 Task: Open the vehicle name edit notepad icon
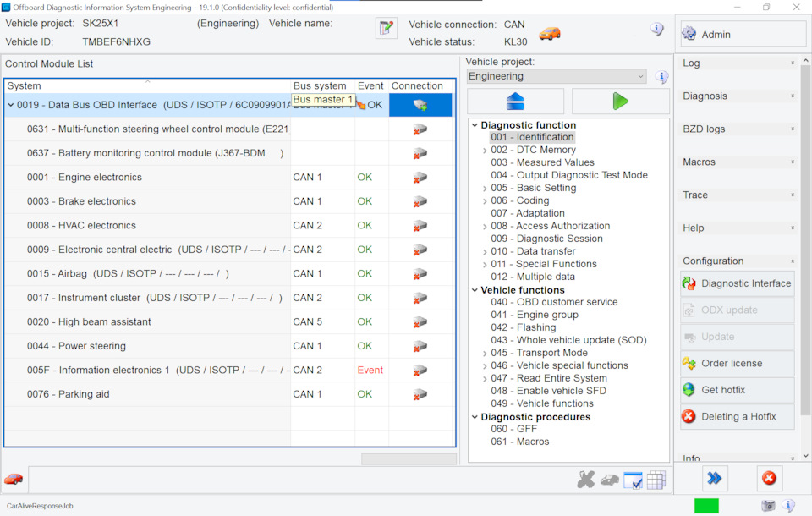386,28
